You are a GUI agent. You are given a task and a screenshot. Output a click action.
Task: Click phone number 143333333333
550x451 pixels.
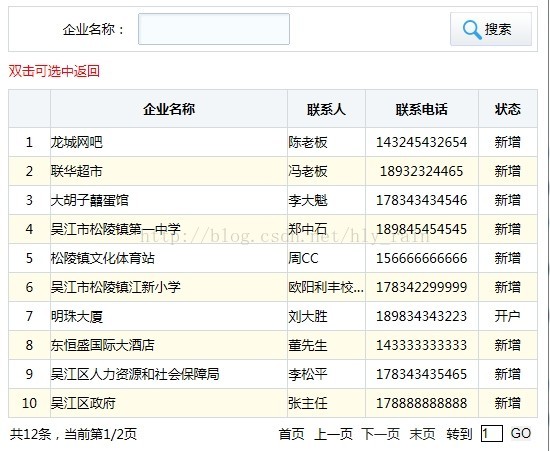point(422,345)
